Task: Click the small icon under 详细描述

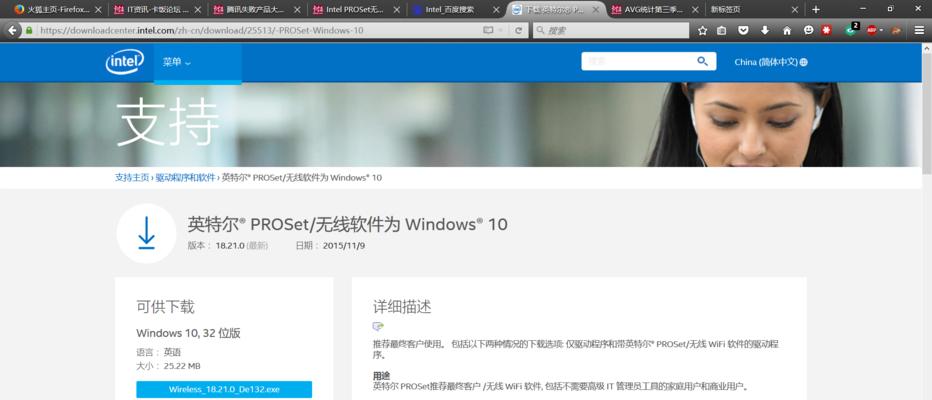Action: pyautogui.click(x=378, y=326)
